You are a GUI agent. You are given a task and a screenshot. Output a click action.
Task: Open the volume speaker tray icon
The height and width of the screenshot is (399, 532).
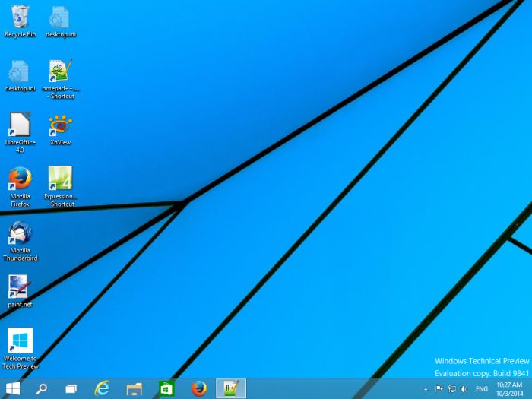coord(464,389)
